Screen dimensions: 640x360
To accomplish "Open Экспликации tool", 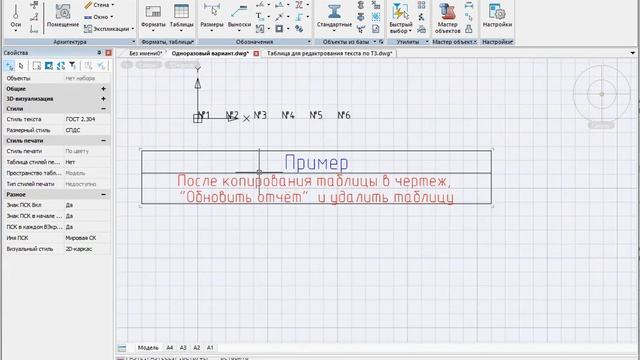I will 107,29.
